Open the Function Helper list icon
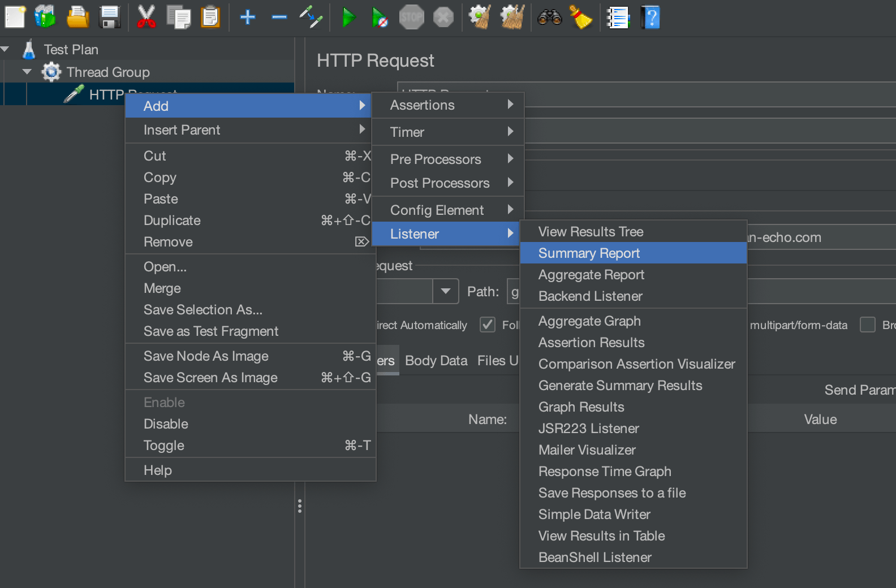This screenshot has height=588, width=896. coord(618,17)
